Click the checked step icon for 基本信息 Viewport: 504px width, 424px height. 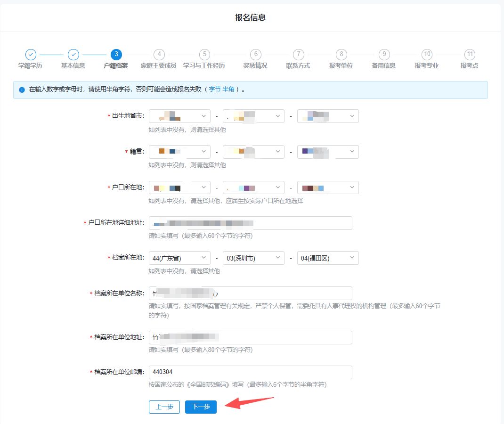(x=73, y=55)
